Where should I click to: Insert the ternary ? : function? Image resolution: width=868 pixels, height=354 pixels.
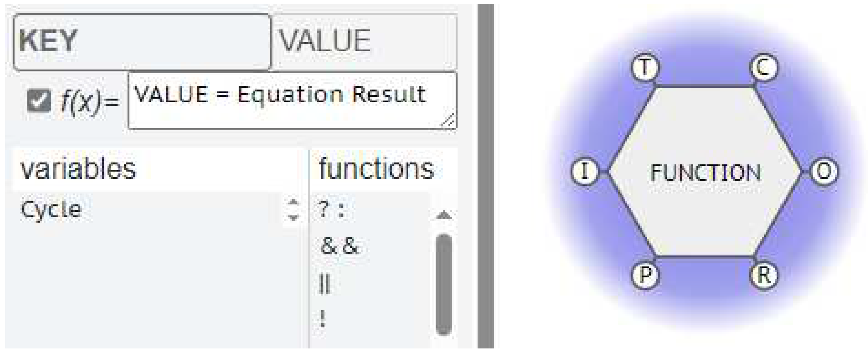click(331, 210)
